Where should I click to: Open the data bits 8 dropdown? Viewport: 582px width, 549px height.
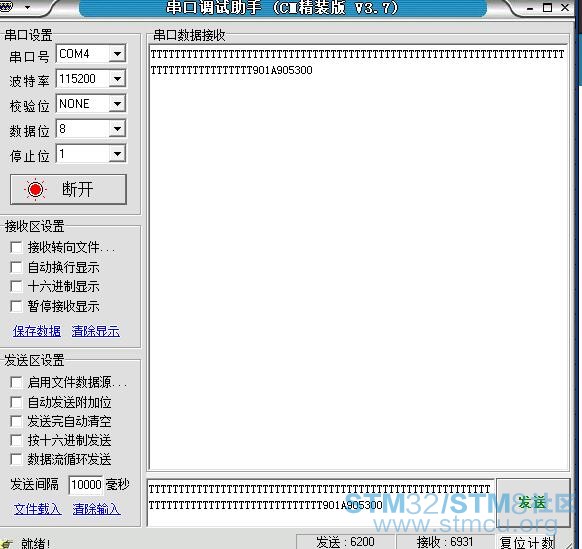(117, 129)
